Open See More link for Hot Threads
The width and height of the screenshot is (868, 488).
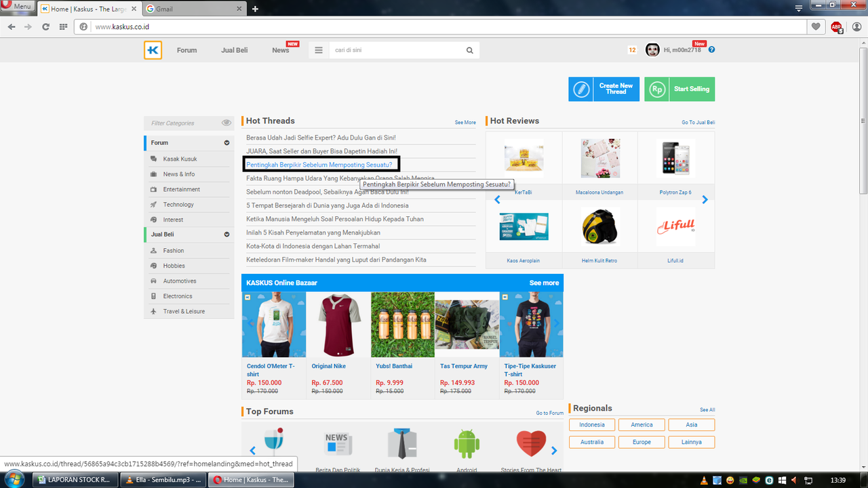[465, 123]
